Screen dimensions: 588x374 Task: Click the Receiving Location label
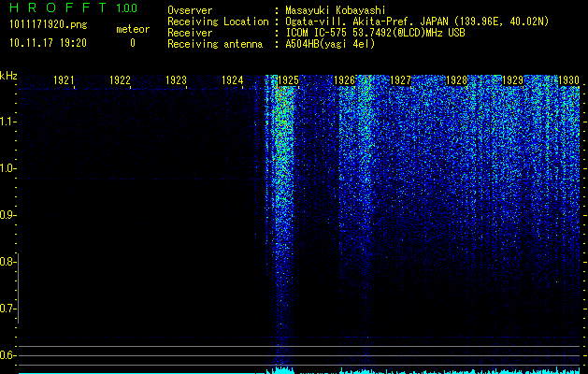[x=218, y=22]
